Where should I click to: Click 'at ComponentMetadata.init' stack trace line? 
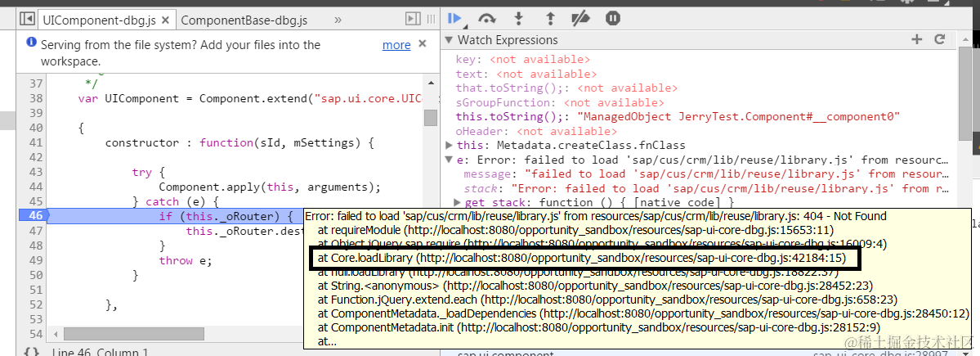[598, 327]
